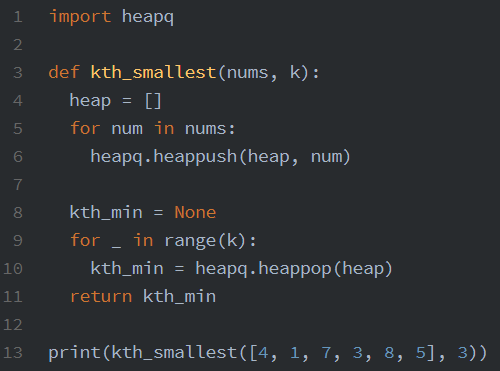
Task: Click 'nums:' at the end of line 5
Action: [210, 129]
